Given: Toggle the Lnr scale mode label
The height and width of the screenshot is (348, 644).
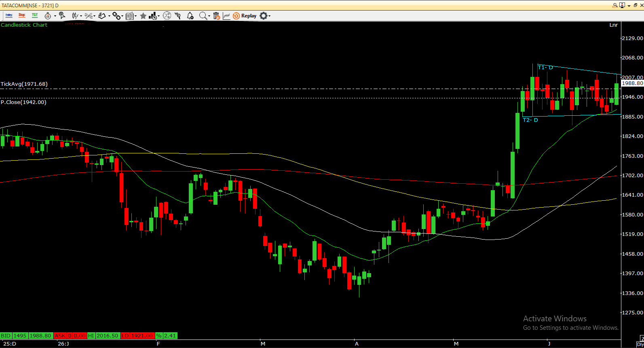Looking at the screenshot, I should (613, 25).
